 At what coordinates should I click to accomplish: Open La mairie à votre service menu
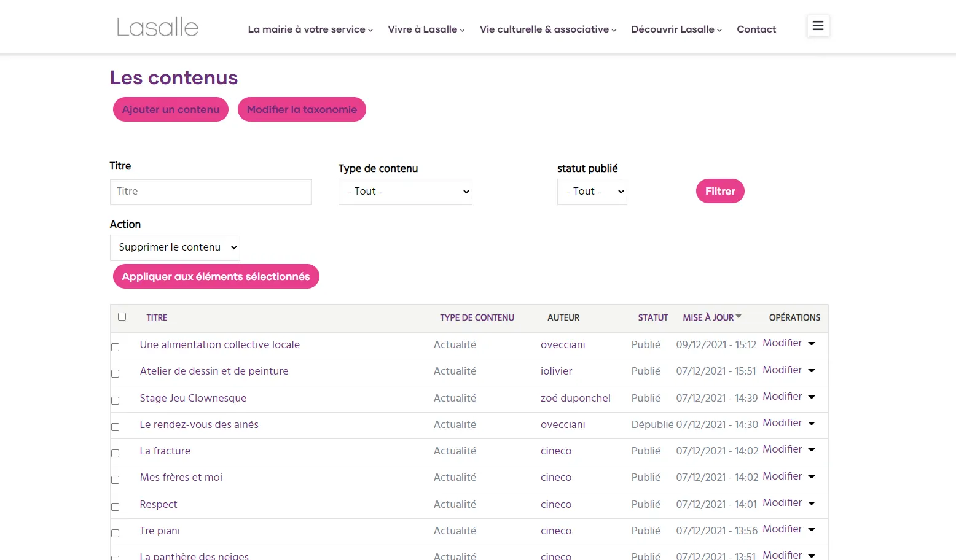click(310, 29)
